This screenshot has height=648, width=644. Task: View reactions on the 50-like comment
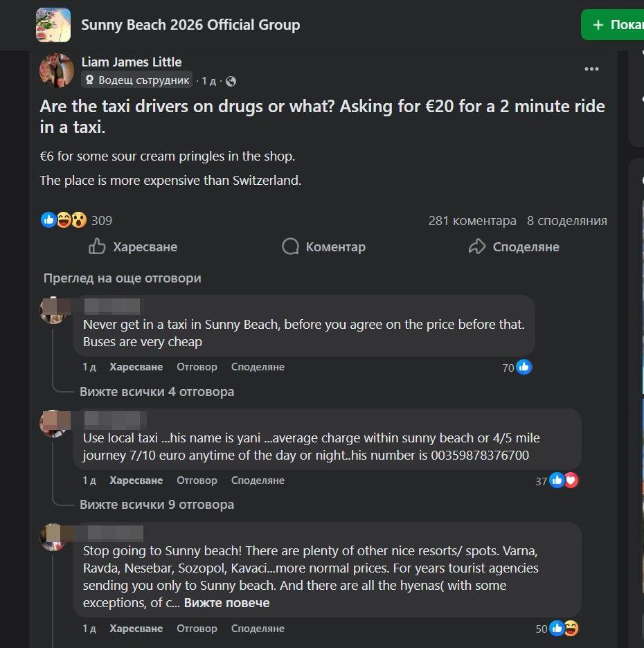[556, 629]
